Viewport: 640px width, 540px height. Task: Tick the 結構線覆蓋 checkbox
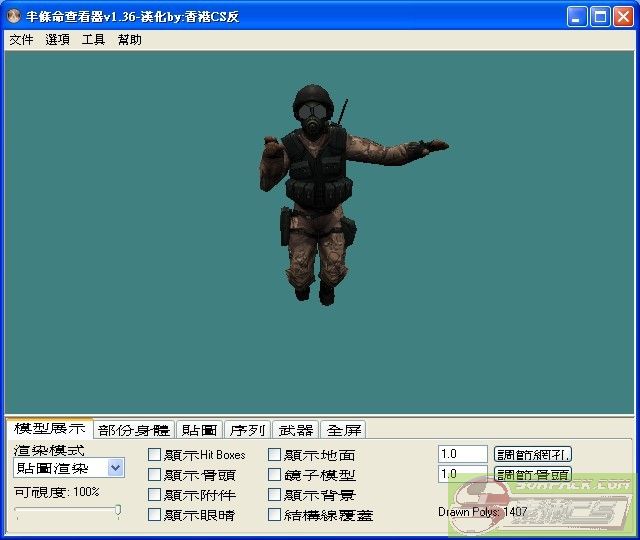(x=274, y=515)
